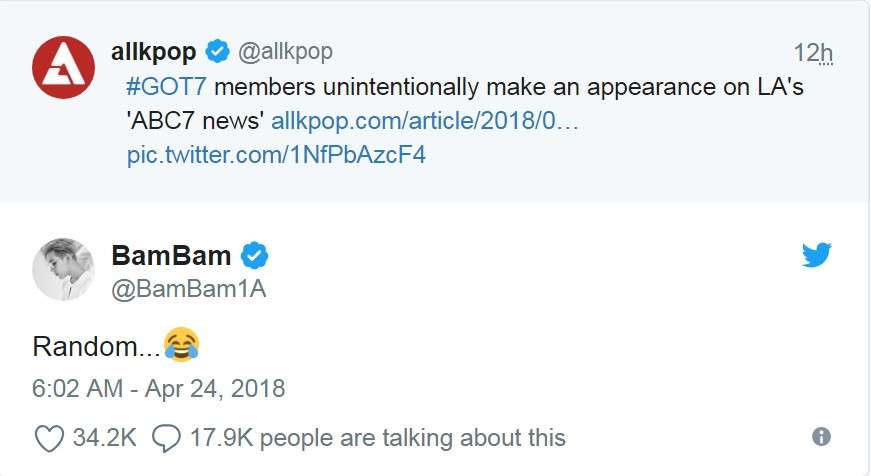Click the 34.2K likes count
Screen dimensions: 871x476
104,438
